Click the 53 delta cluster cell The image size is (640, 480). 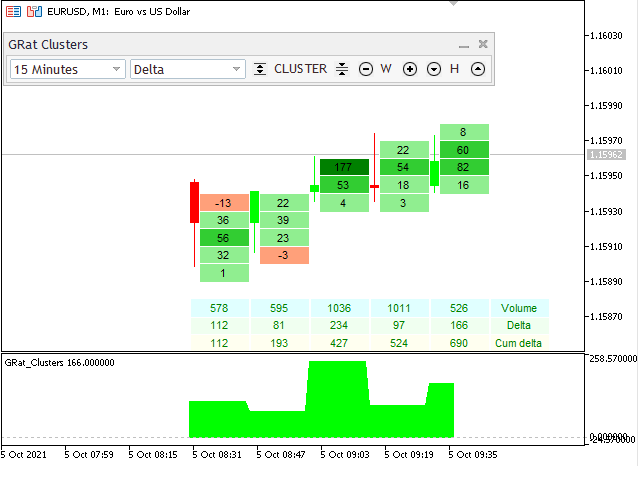tap(344, 185)
